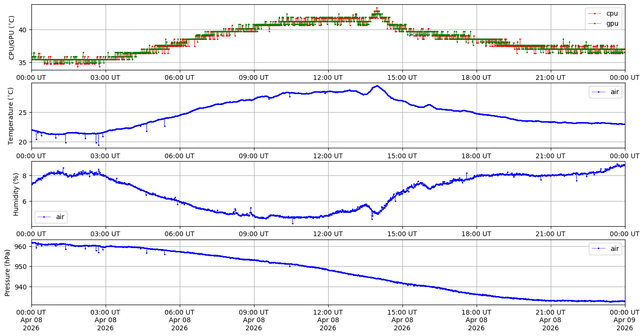Click the Humidity (%) y-axis label

tap(16, 194)
